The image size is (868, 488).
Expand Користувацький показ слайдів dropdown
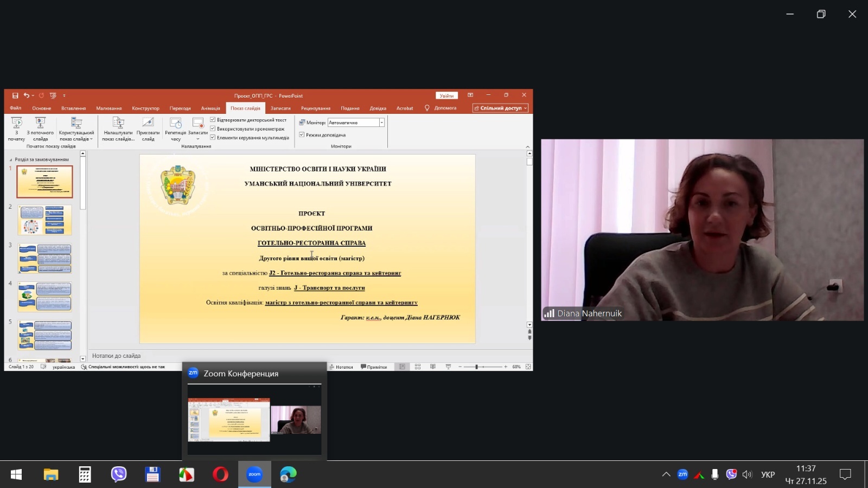[x=76, y=136]
